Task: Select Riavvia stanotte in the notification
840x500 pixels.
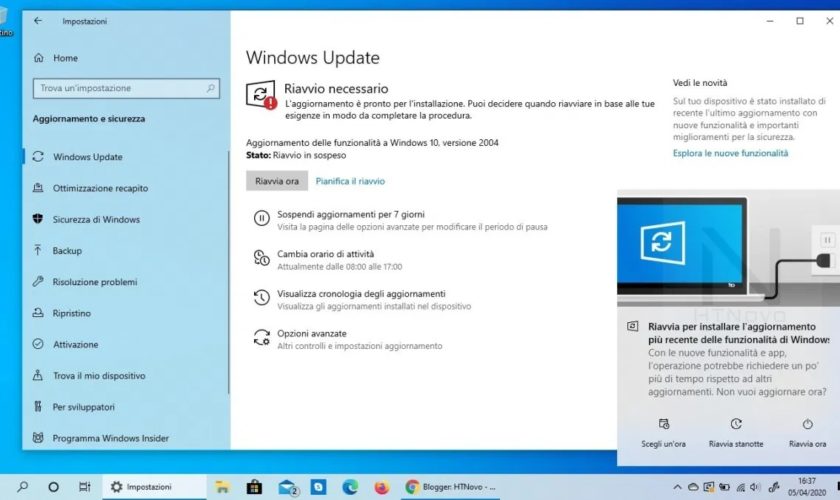Action: click(735, 432)
